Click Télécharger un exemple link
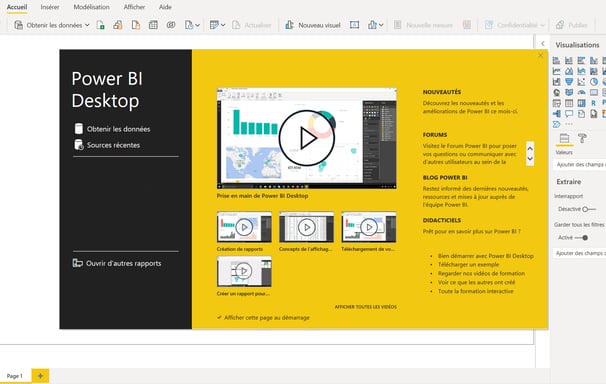The image size is (606, 384). (x=468, y=265)
